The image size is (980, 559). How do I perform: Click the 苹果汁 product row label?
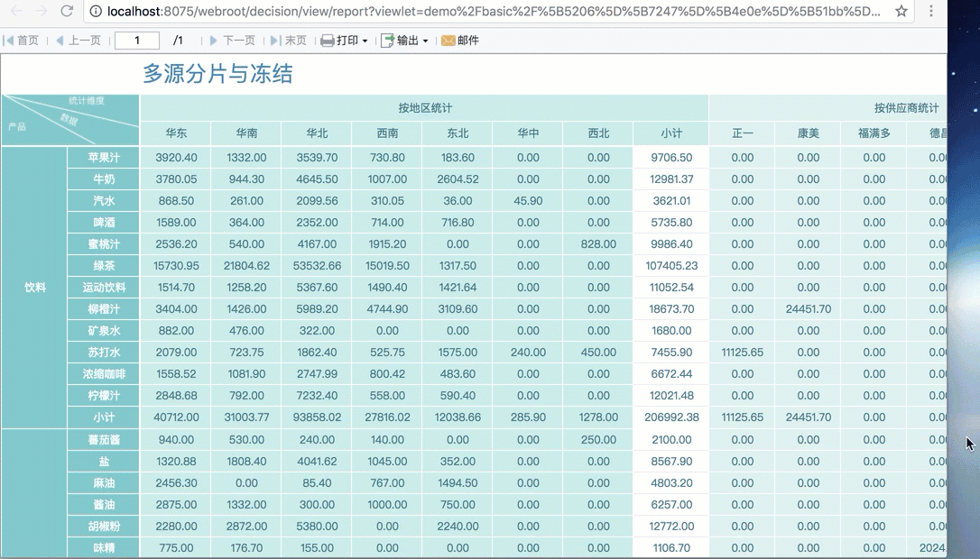coord(104,158)
